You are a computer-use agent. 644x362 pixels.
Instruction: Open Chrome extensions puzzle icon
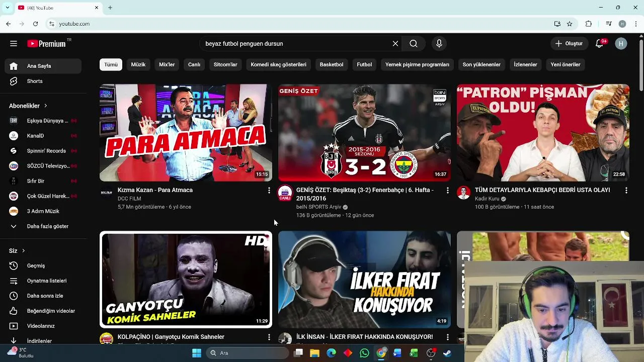pos(589,24)
